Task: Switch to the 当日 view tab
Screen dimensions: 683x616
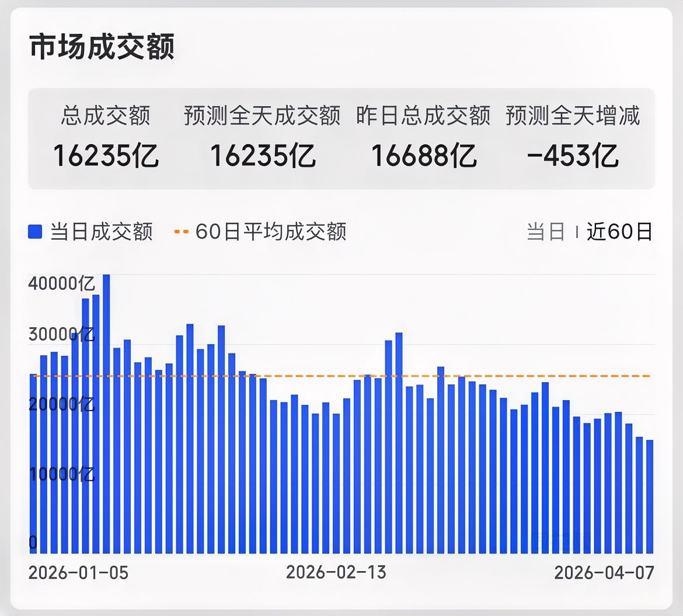Action: pos(544,232)
